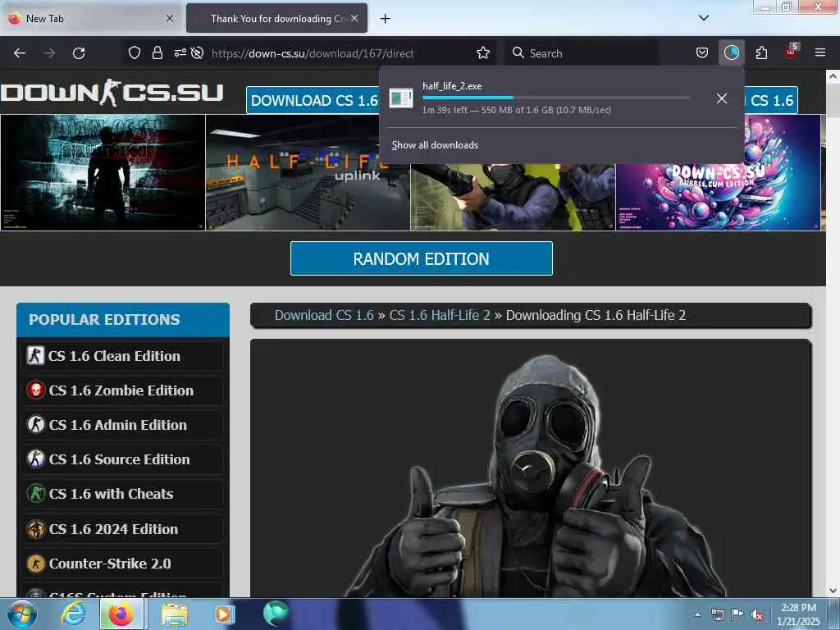Click the muted volume tray icon
Screen dimensions: 840x630
click(x=757, y=615)
